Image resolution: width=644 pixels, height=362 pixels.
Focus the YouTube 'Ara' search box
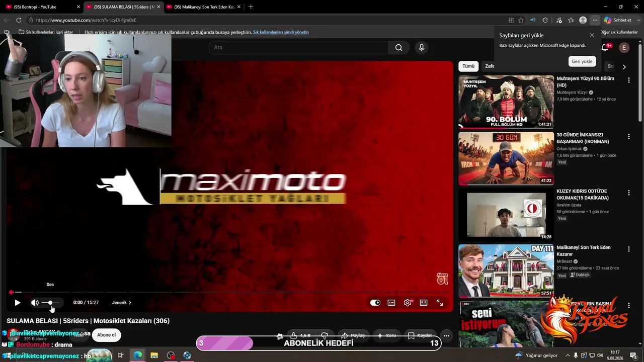[x=298, y=47]
